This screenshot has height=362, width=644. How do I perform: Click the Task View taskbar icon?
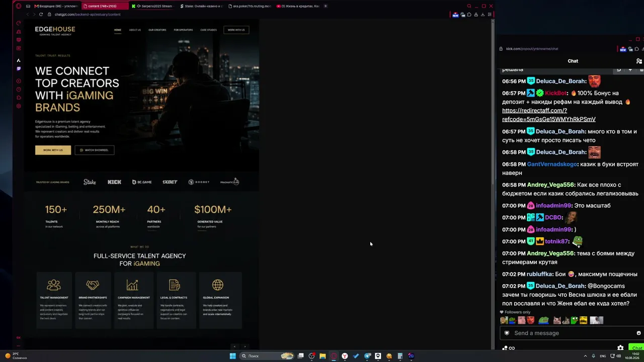[x=300, y=356]
